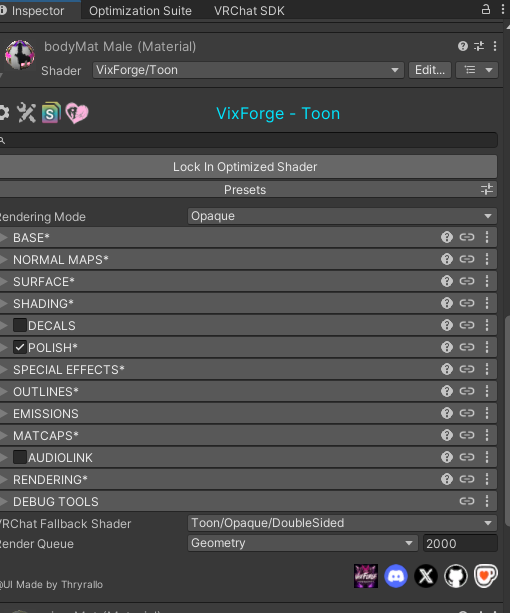
Task: Switch to the Optimization Suite tab
Action: click(140, 11)
